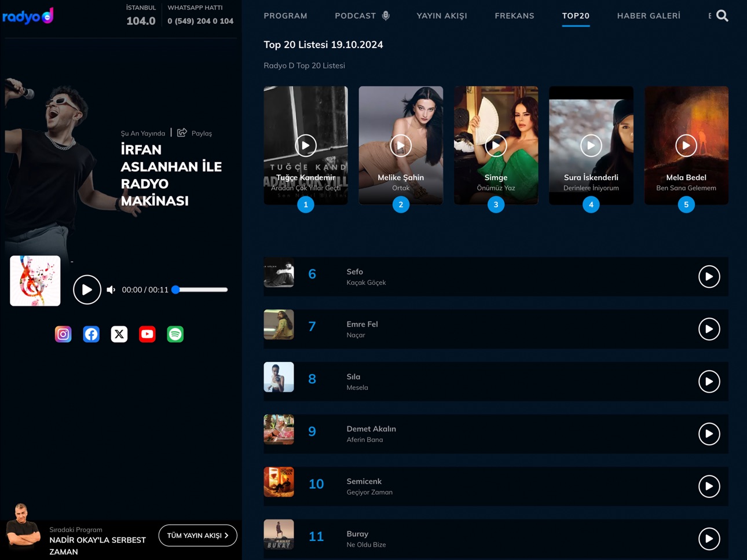747x560 pixels.
Task: Open Radyo D Facebook page
Action: [91, 334]
